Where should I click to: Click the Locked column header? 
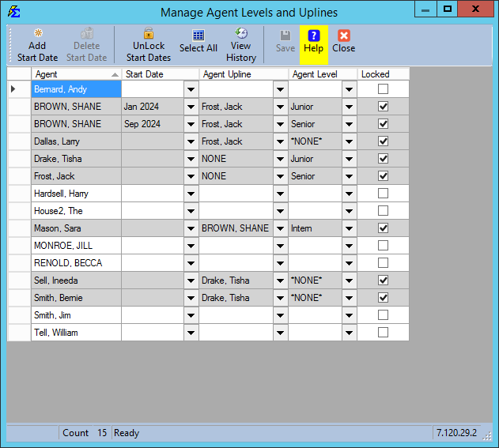(x=376, y=74)
